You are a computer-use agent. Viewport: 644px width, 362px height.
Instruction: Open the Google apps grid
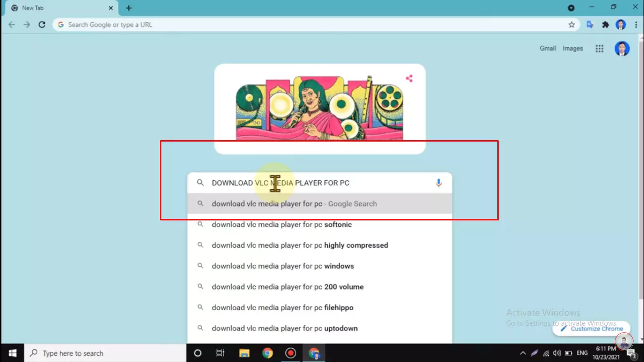tap(599, 49)
